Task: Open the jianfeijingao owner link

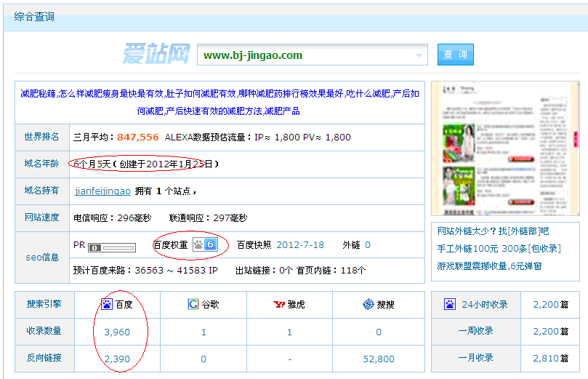Action: pos(102,191)
